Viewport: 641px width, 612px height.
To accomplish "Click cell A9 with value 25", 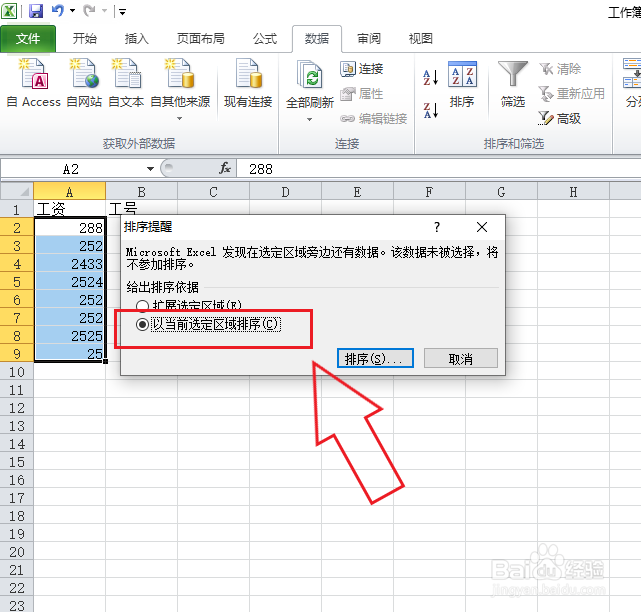I will pos(69,353).
